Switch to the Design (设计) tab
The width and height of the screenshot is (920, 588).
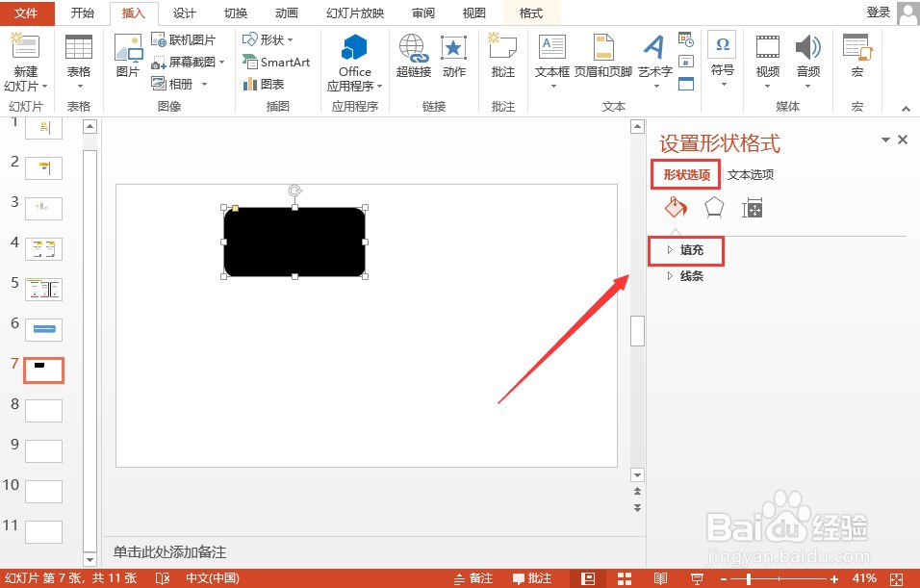coord(184,13)
